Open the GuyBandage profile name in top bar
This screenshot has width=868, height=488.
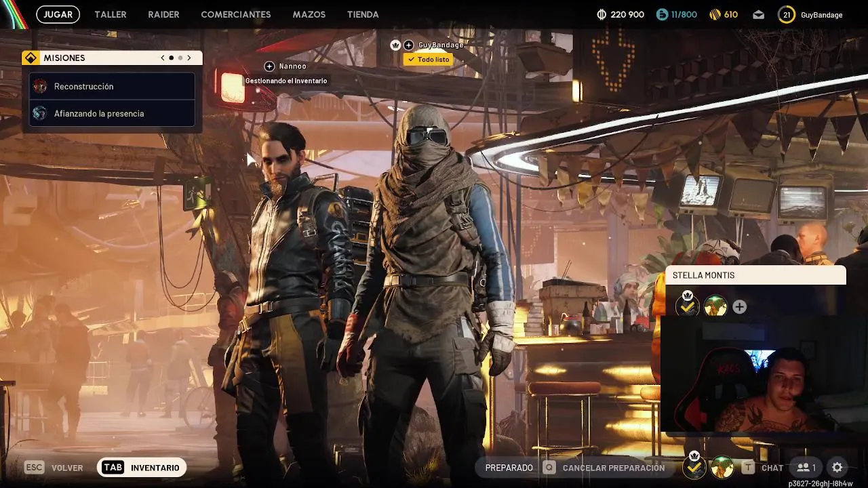tap(821, 14)
